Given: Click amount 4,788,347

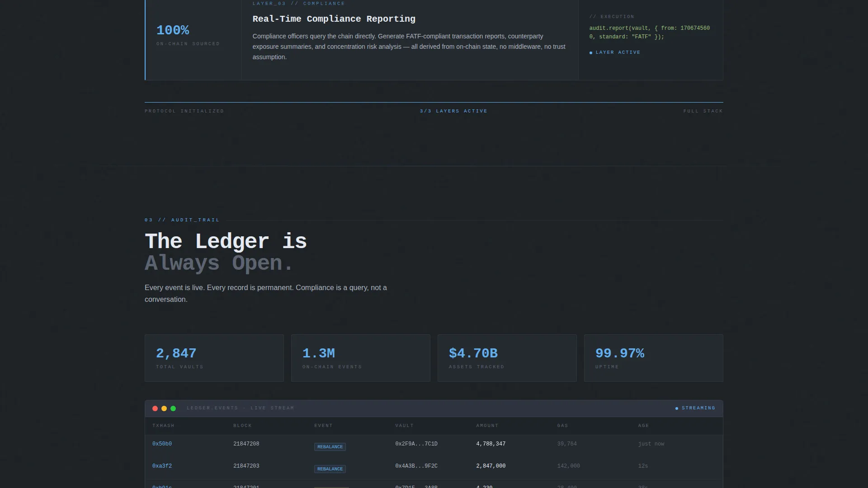Looking at the screenshot, I should (491, 444).
